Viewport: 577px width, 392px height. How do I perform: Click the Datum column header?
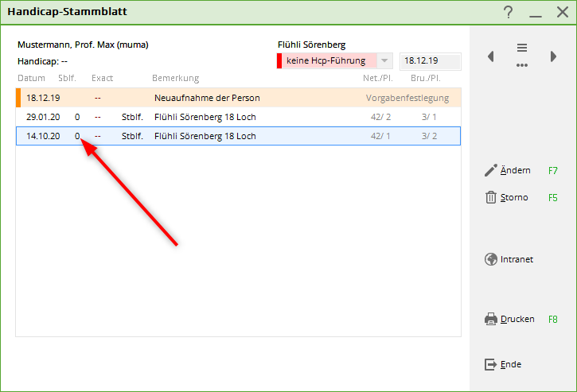31,78
